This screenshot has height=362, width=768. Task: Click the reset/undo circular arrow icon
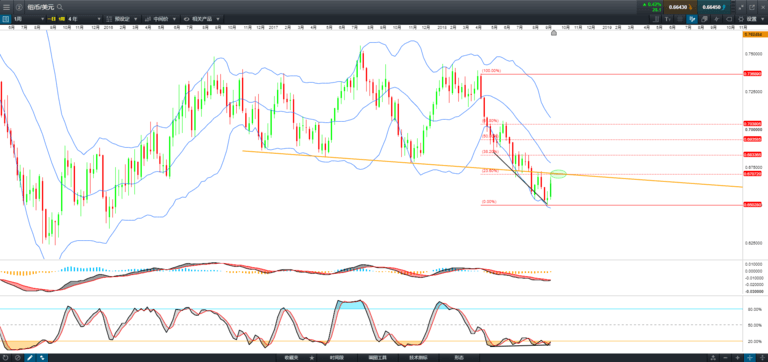[5, 358]
